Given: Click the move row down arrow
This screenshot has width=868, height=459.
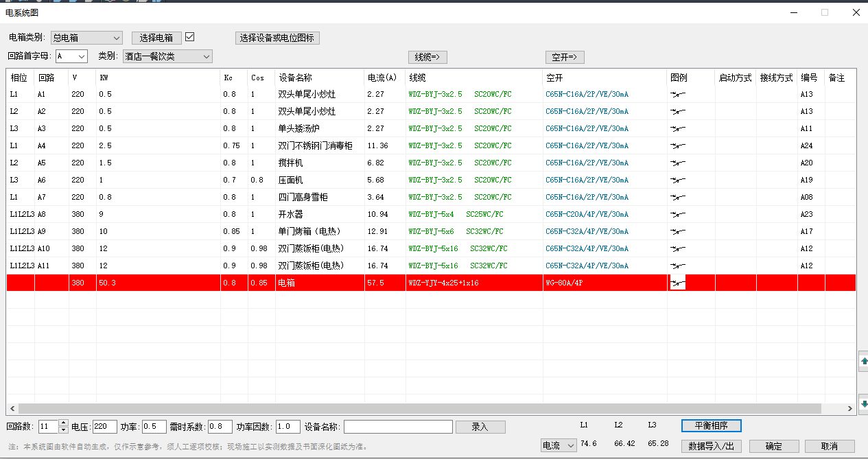Looking at the screenshot, I should 863,404.
